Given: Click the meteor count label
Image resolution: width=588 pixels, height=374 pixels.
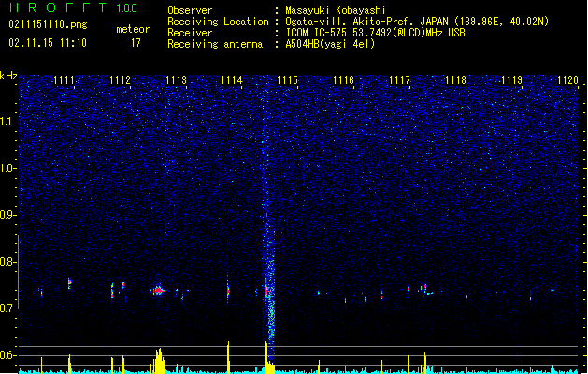Looking at the screenshot, I should 133,29.
